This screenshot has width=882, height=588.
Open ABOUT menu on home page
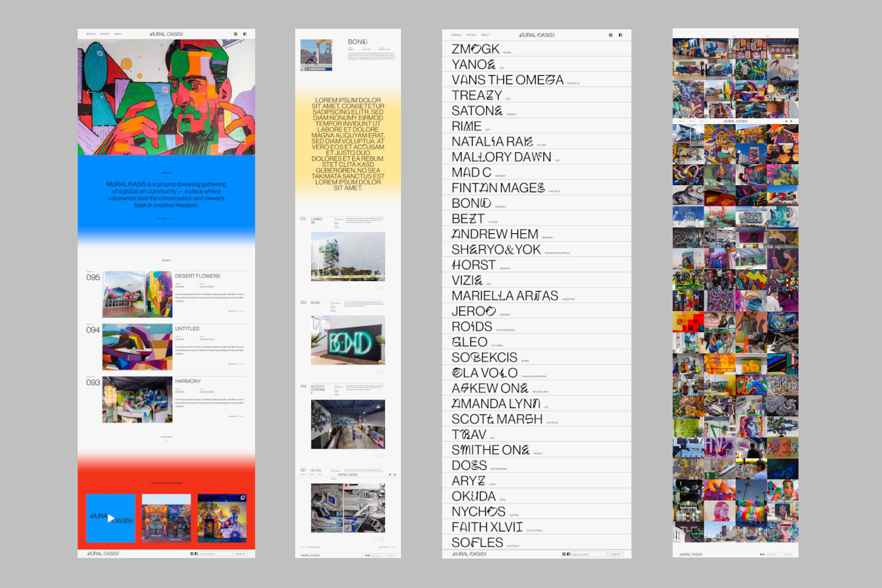click(x=118, y=34)
